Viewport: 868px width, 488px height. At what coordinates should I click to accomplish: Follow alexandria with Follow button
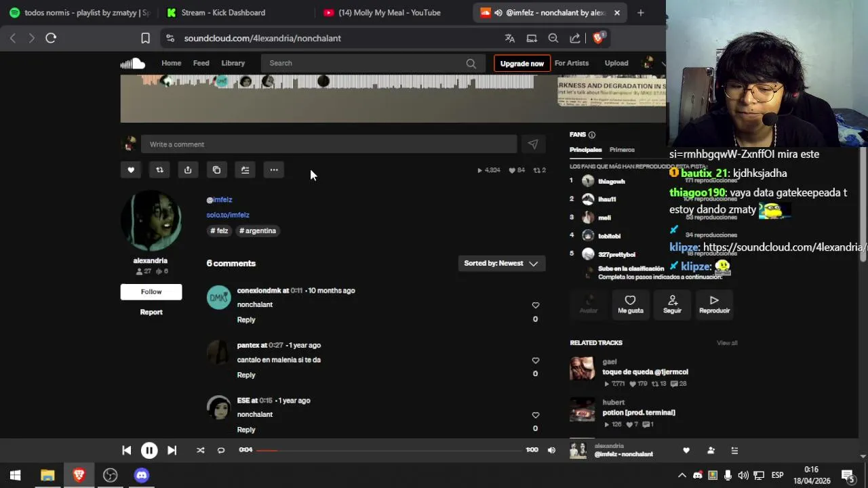[151, 292]
